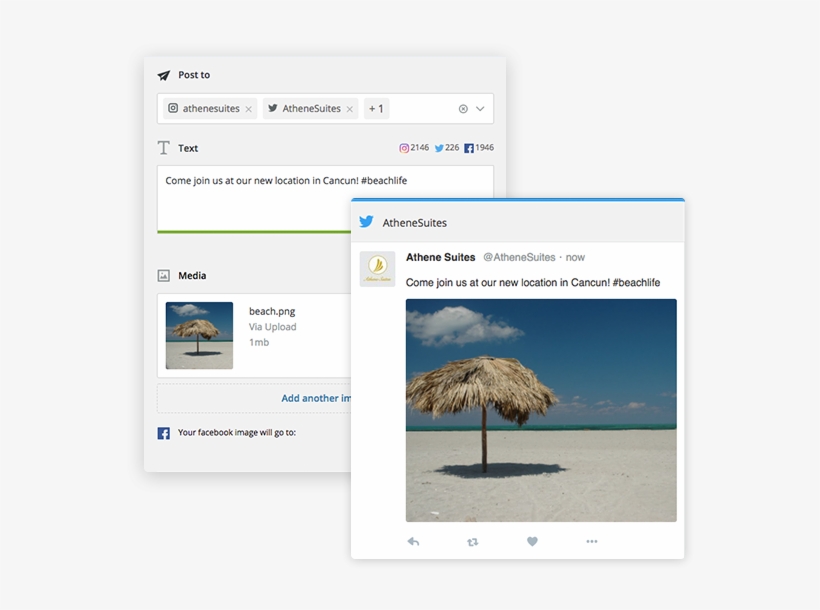This screenshot has width=820, height=610.
Task: Click the Media panel image icon
Action: click(163, 275)
